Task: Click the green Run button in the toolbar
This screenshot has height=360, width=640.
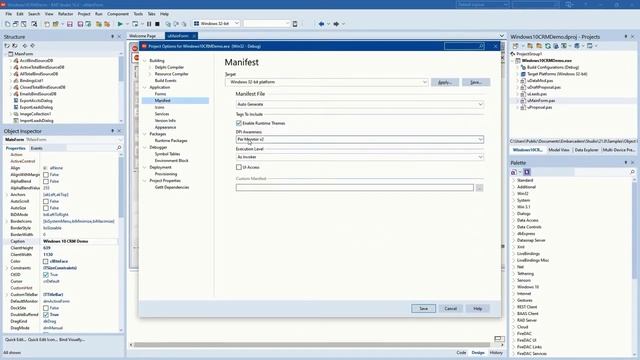Action: tap(120, 24)
